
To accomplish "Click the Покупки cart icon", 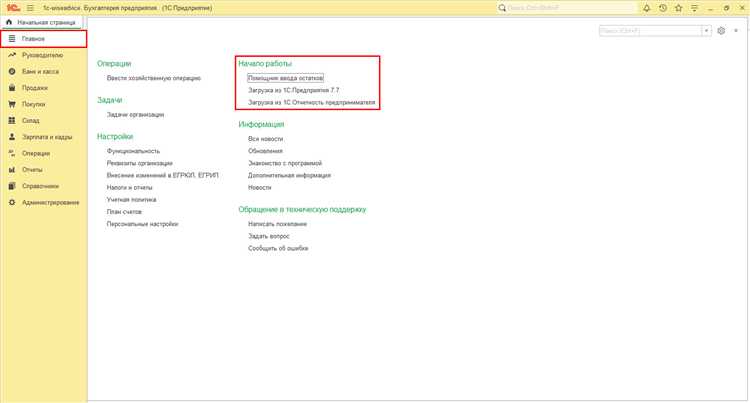I will click(12, 104).
